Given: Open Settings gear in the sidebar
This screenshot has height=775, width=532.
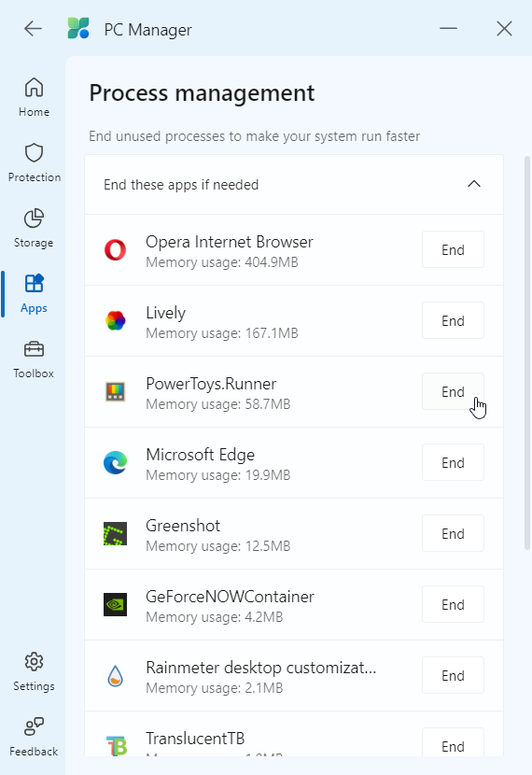Looking at the screenshot, I should click(34, 671).
